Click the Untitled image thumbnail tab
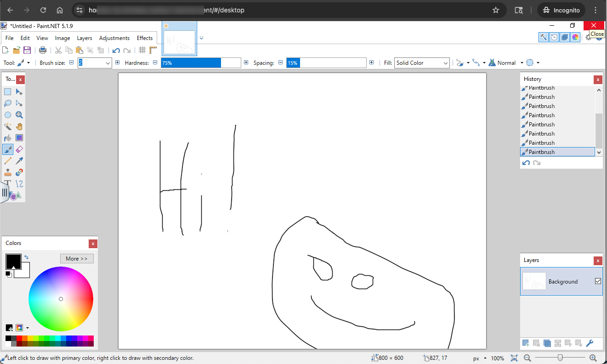The width and height of the screenshot is (607, 364). tap(179, 39)
